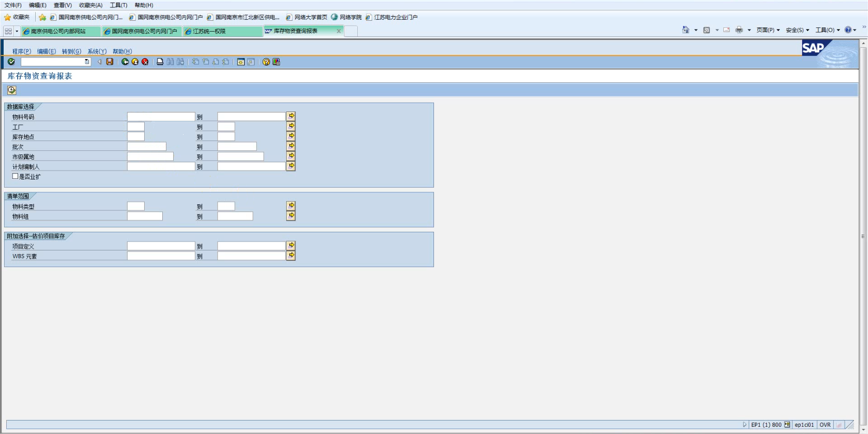Click the yellow Exit up-arrow icon
This screenshot has width=868, height=434.
point(135,62)
